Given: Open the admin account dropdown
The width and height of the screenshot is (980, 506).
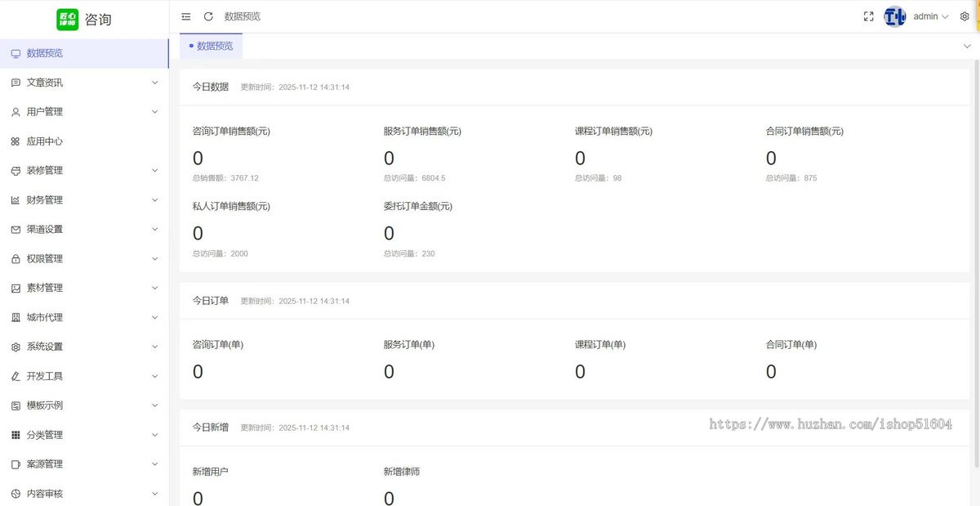Looking at the screenshot, I should tap(926, 16).
